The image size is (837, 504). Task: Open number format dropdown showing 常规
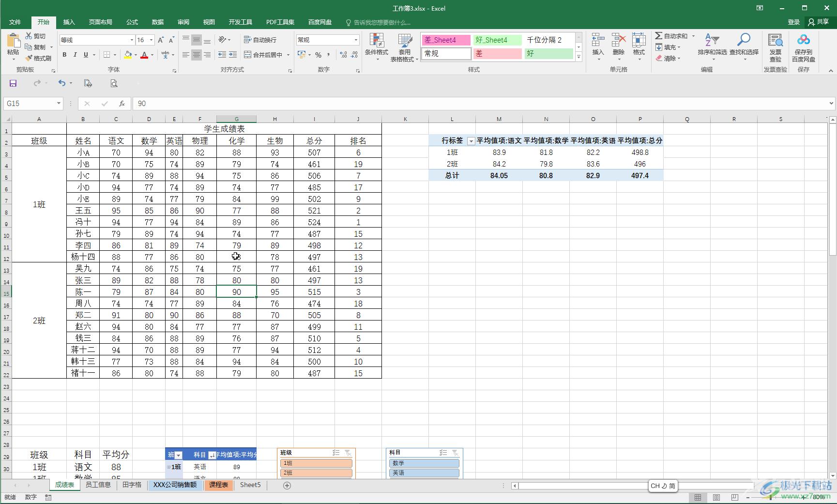(356, 40)
